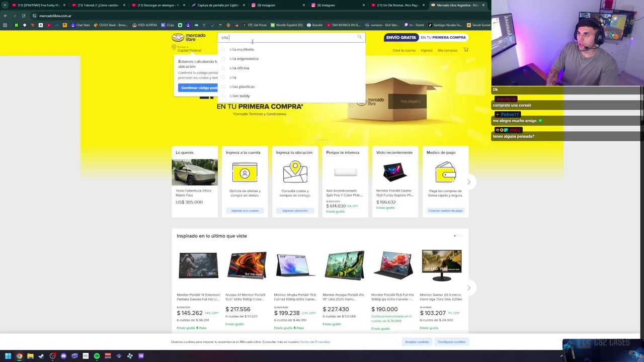This screenshot has width=644, height=362.
Task: Click the Inspirado section page indicator dots
Action: [x=458, y=236]
